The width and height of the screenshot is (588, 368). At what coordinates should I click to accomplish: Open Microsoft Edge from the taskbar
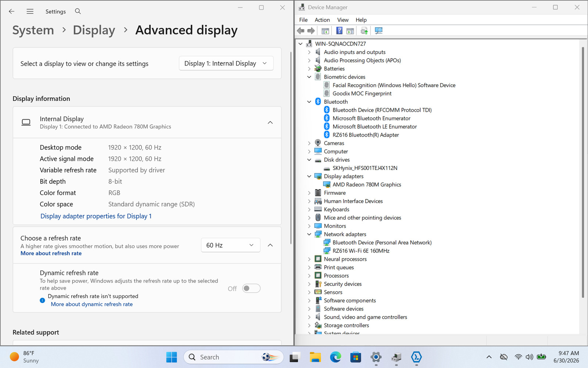336,357
